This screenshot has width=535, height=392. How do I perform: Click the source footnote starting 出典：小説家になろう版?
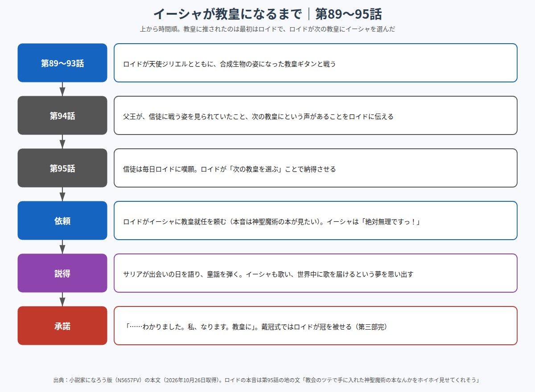[267, 380]
